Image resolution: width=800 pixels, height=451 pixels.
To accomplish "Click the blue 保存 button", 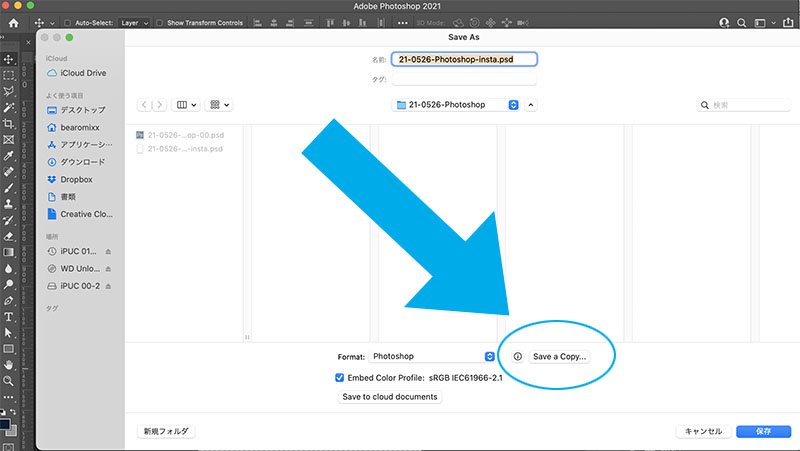I will pos(763,432).
